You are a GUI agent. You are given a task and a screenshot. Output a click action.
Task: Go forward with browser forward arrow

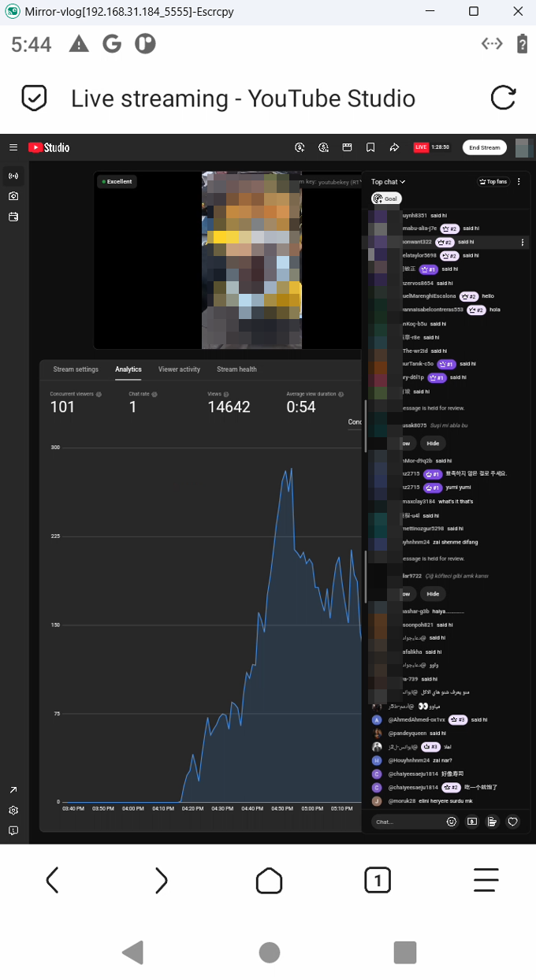coord(161,880)
